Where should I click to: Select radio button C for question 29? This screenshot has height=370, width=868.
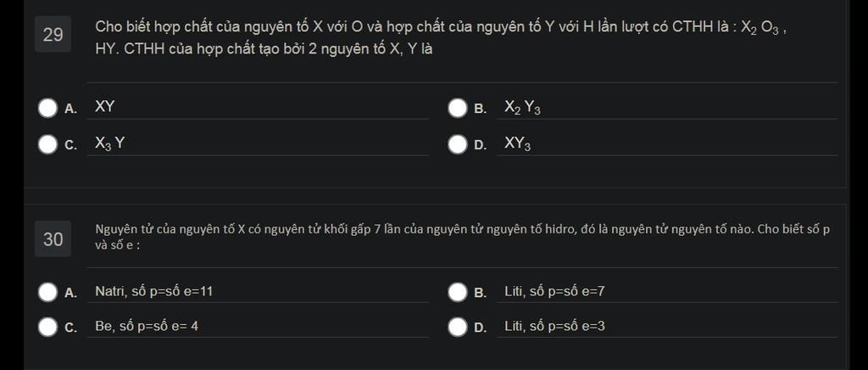click(x=47, y=144)
